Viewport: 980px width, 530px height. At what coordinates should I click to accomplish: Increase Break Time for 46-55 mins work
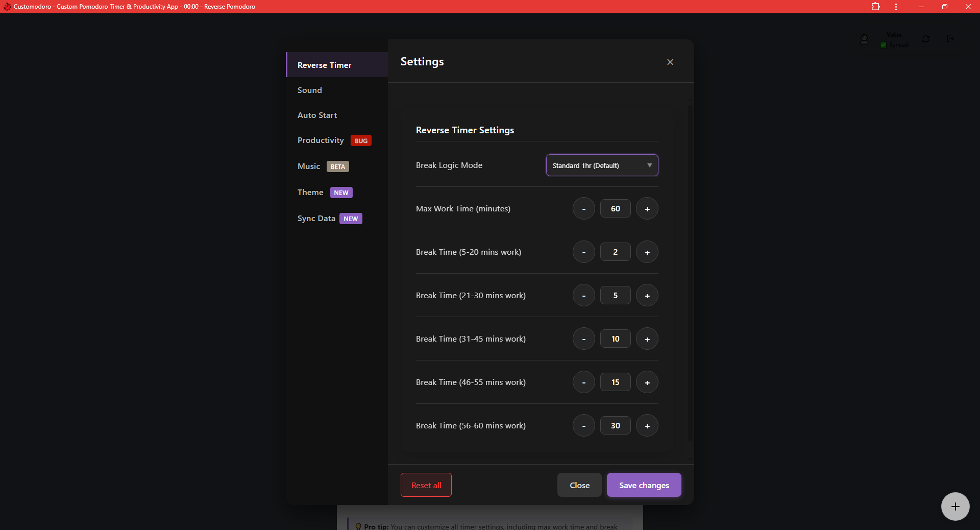[x=647, y=382]
